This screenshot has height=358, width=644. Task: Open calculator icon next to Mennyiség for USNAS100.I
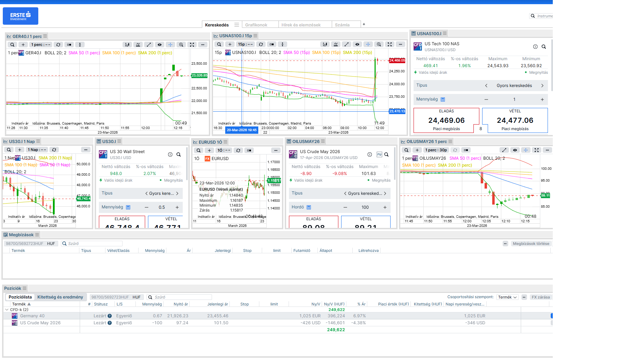point(443,100)
